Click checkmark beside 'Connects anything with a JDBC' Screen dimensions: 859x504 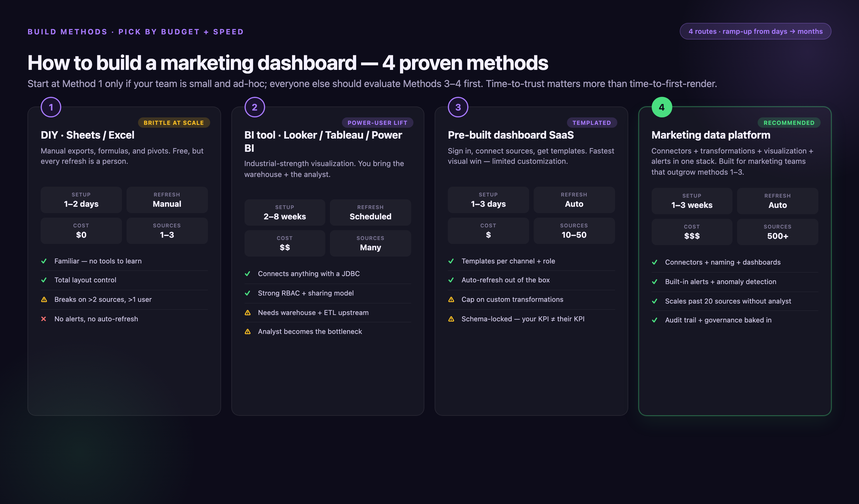click(x=247, y=274)
